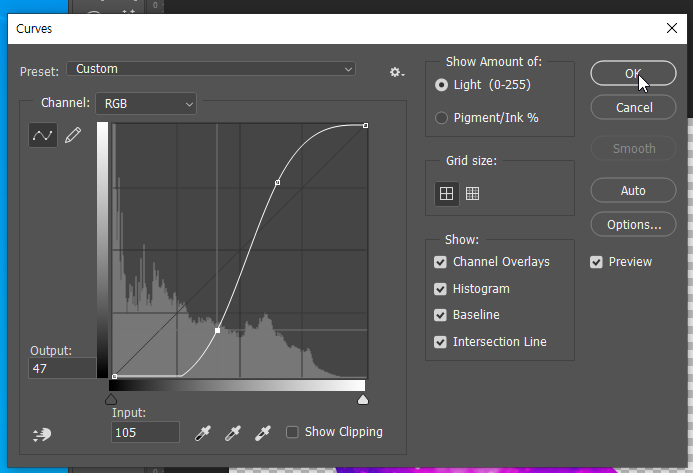Click the Cancel button
The image size is (693, 473).
(633, 107)
